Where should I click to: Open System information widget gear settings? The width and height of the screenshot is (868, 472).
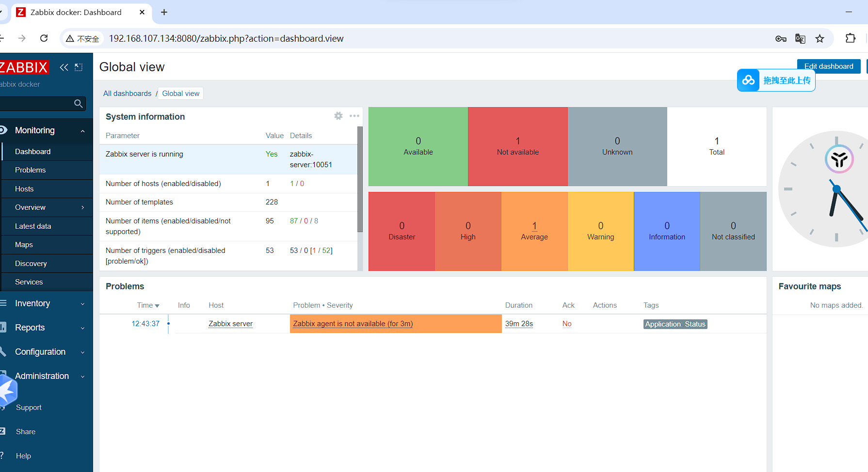[338, 116]
